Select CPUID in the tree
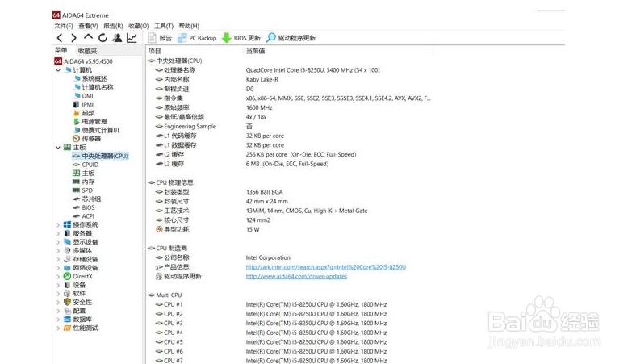636x364 pixels. point(86,165)
